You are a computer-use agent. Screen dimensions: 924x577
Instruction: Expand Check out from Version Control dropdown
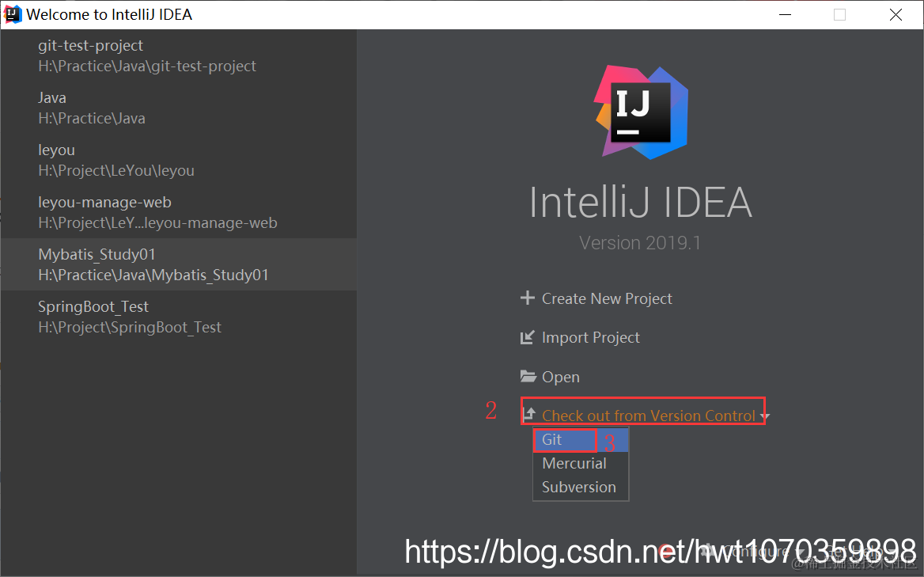pos(646,416)
